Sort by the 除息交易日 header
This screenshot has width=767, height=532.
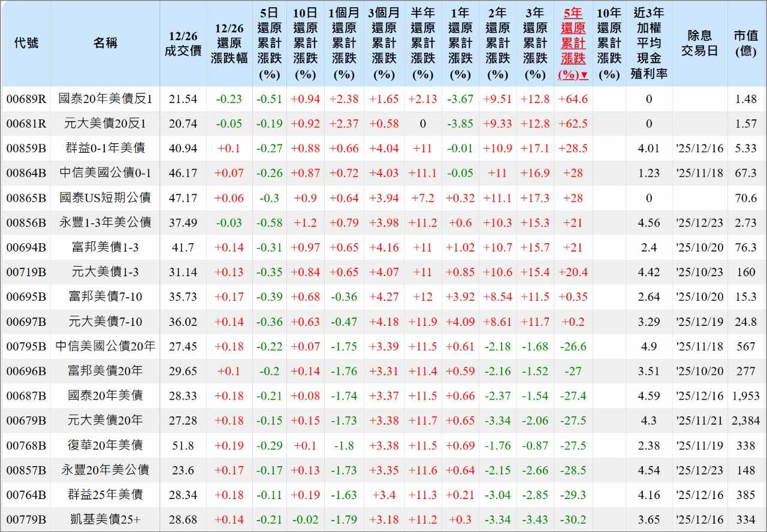[699, 43]
